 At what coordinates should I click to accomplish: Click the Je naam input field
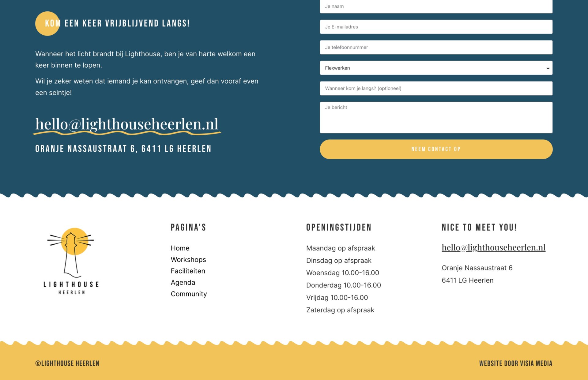click(x=436, y=6)
